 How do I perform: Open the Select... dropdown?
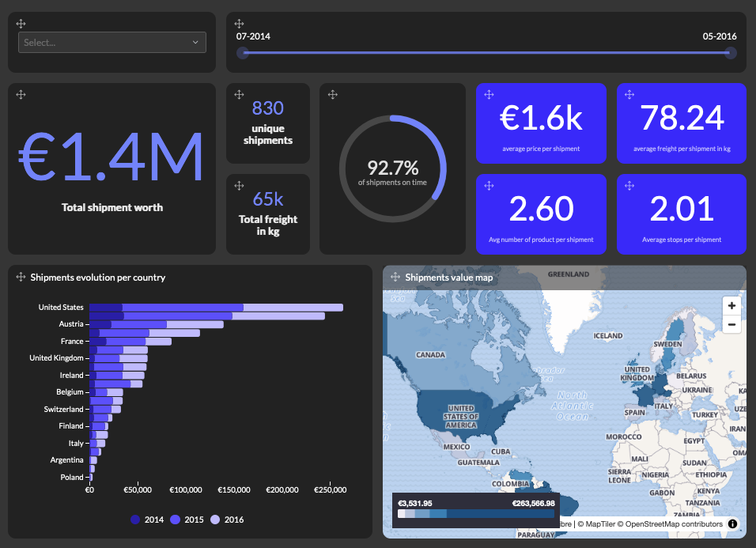pos(112,42)
